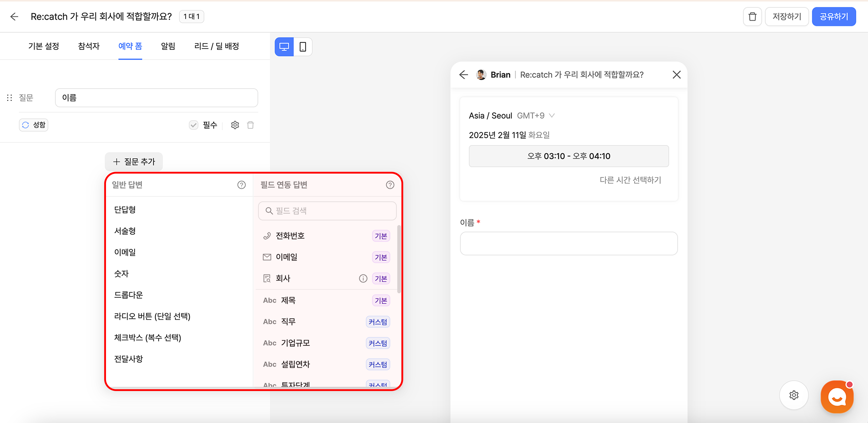The width and height of the screenshot is (868, 423).
Task: Click info icon next to 회사 field
Action: [363, 278]
